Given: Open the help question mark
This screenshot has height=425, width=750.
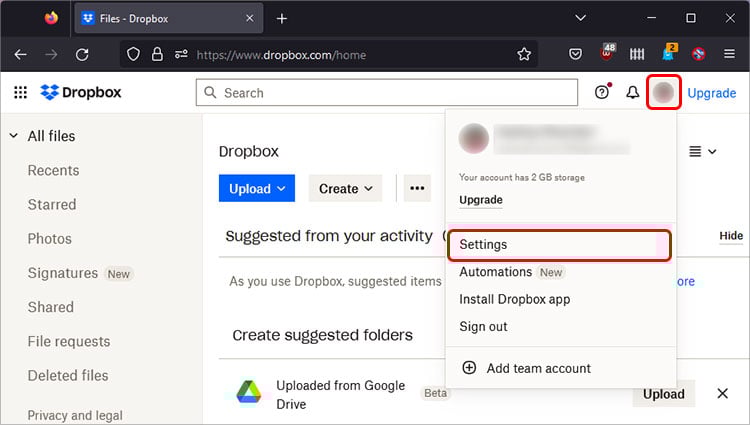Looking at the screenshot, I should (602, 92).
